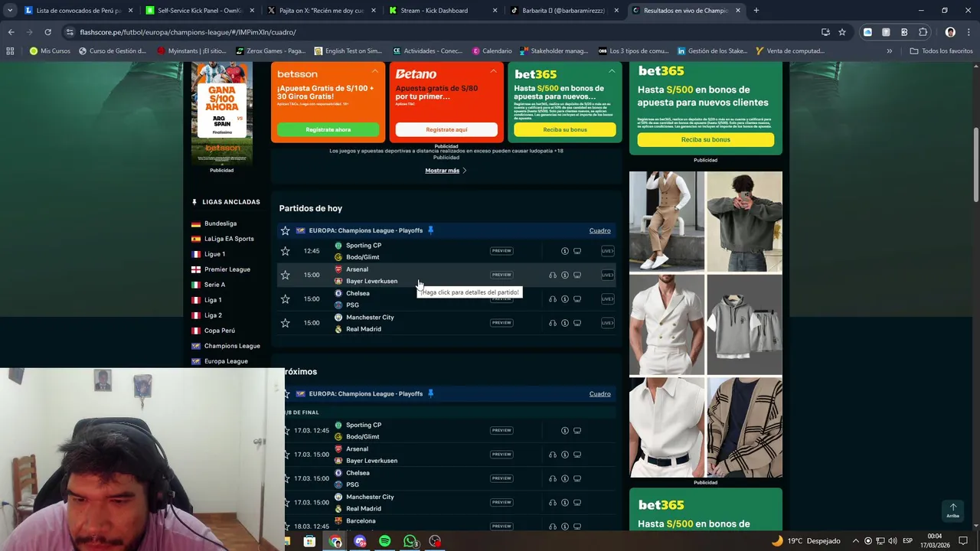This screenshot has width=980, height=551.
Task: Bookmark this page with the address bar star
Action: (x=842, y=32)
